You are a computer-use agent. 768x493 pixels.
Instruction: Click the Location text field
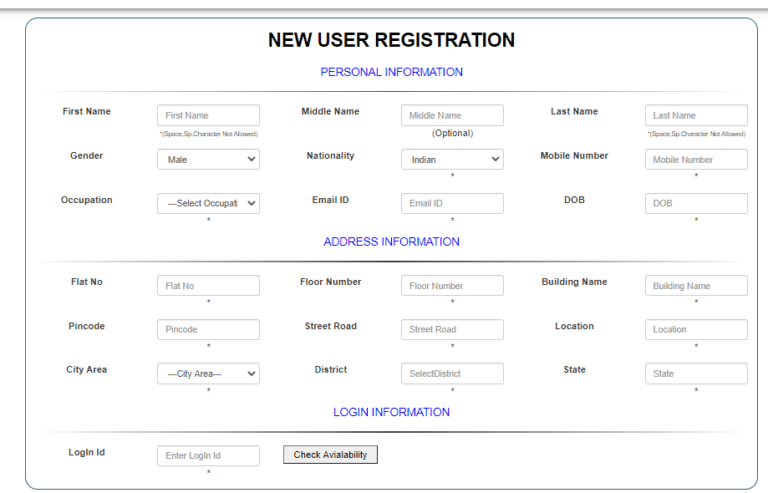696,330
